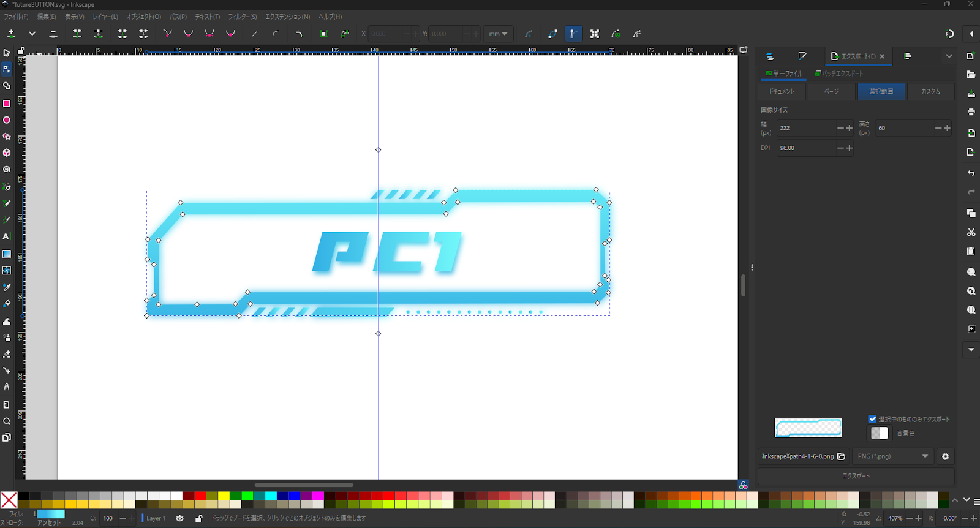The image size is (980, 528).
Task: Click the palette up arrow
Action: 955,500
